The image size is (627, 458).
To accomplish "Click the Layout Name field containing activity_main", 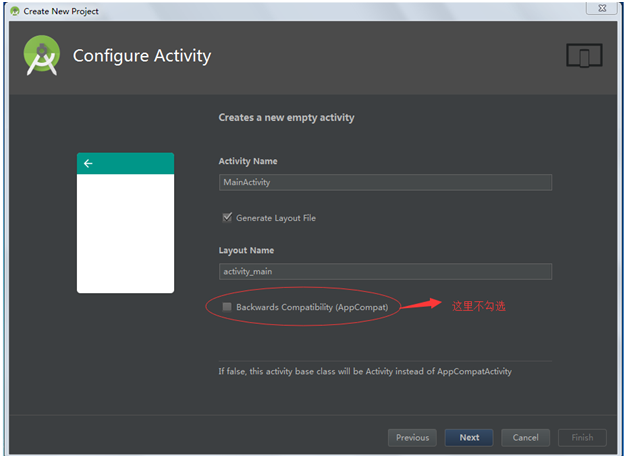I will [385, 271].
